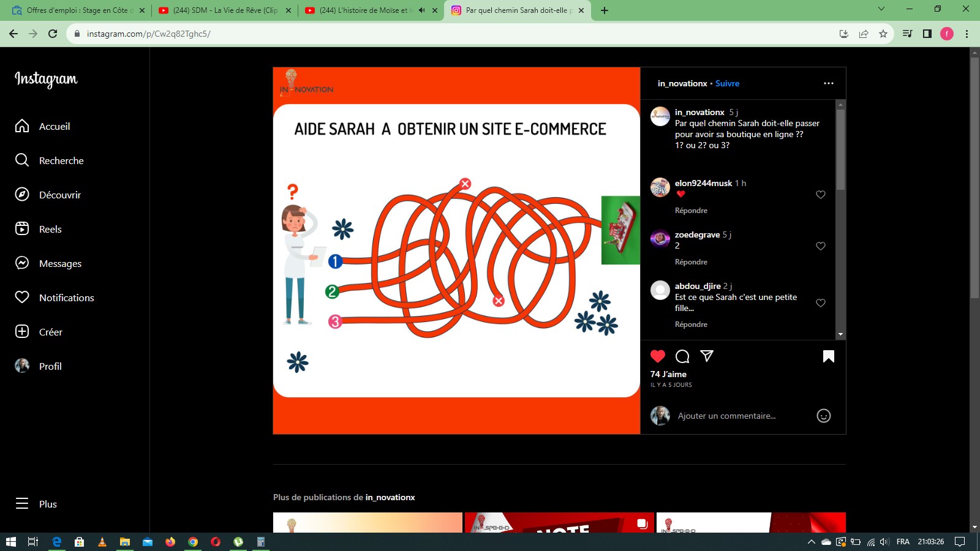The width and height of the screenshot is (980, 551).
Task: Toggle saved bookmark on the post
Action: pos(829,356)
